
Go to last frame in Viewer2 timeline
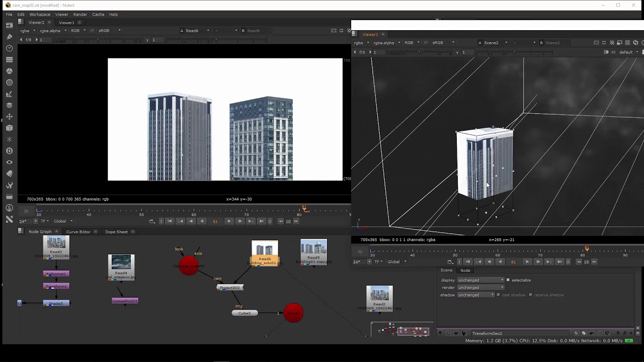coord(261,221)
